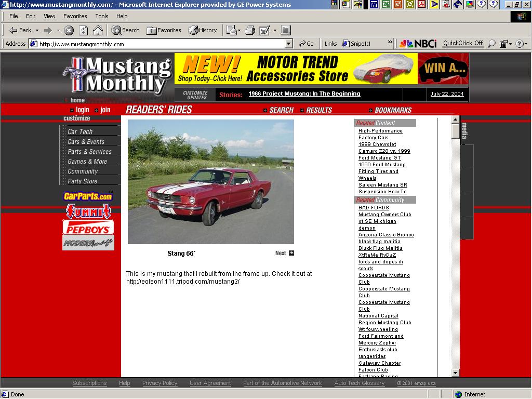Expand the Links bar chevron
The width and height of the screenshot is (532, 399).
tap(390, 42)
